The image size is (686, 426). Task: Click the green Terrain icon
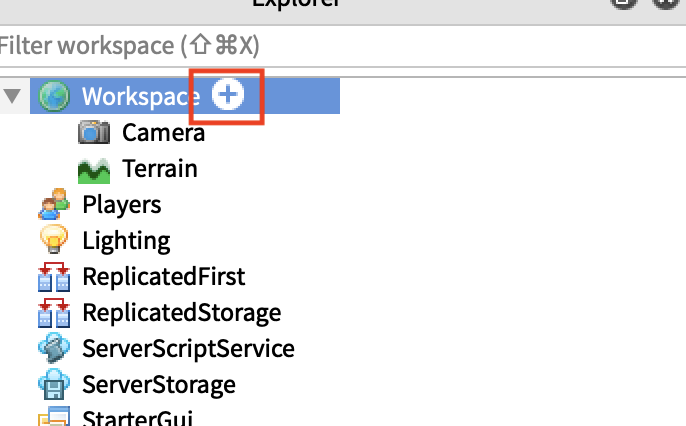point(94,171)
